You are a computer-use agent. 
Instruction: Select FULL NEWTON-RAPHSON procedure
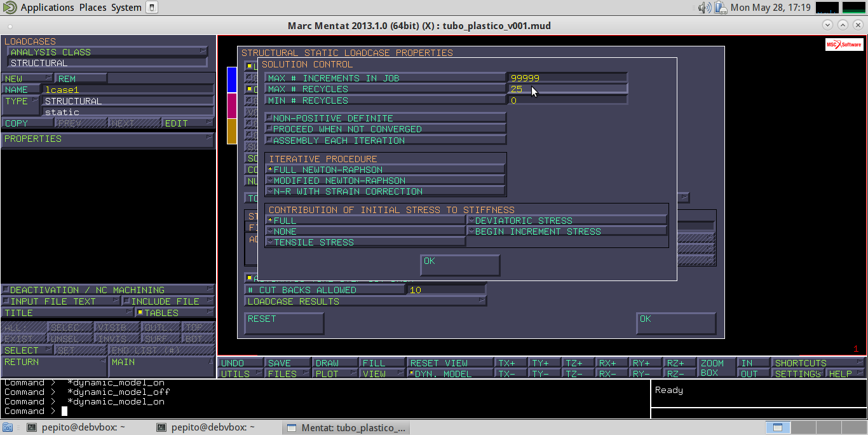pyautogui.click(x=385, y=170)
